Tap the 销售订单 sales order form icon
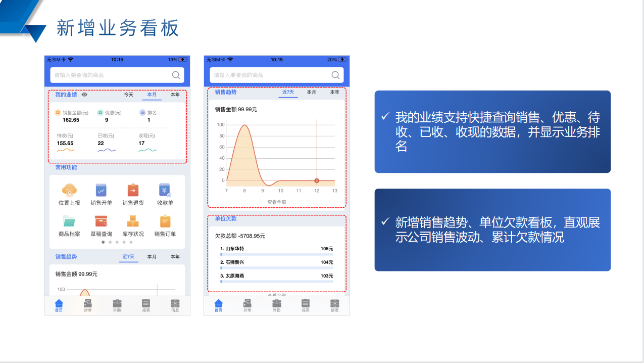 coord(165,221)
